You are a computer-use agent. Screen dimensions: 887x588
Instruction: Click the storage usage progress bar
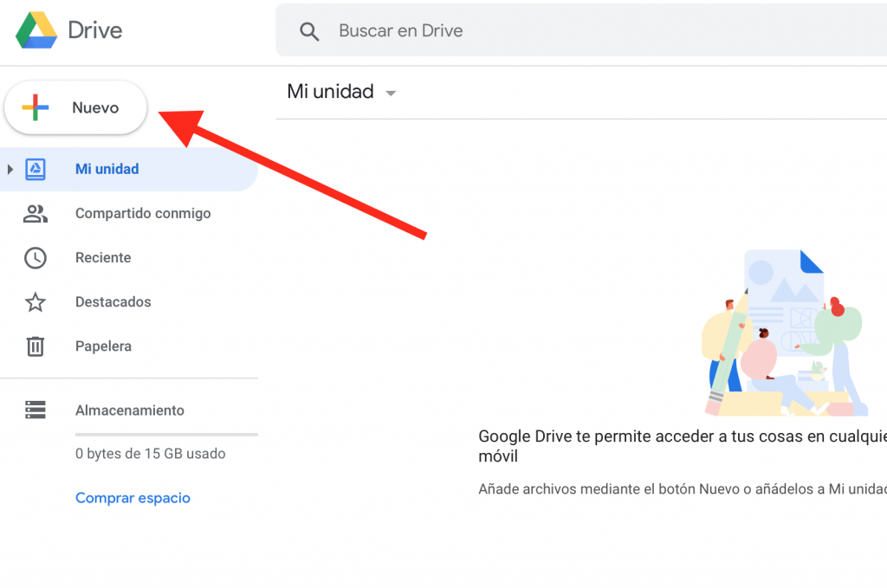pos(166,435)
